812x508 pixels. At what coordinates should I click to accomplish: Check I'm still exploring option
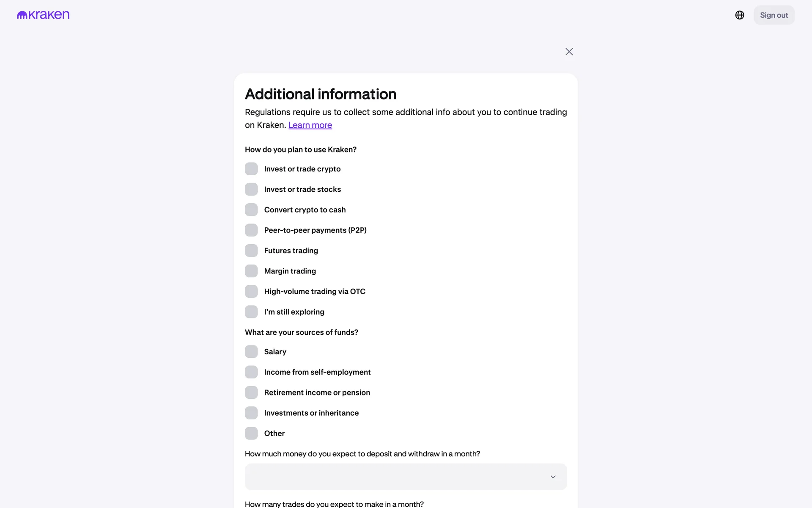coord(251,312)
